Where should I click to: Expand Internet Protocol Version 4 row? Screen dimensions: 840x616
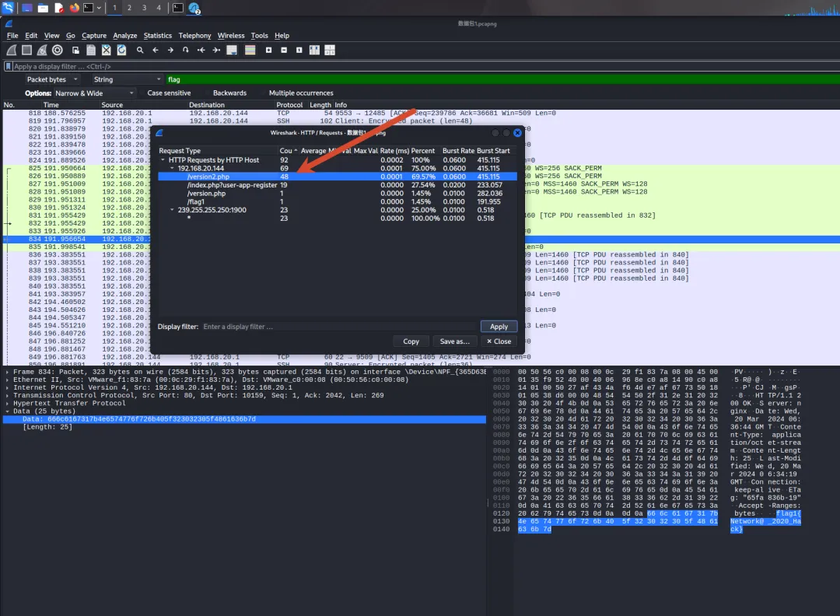7,388
